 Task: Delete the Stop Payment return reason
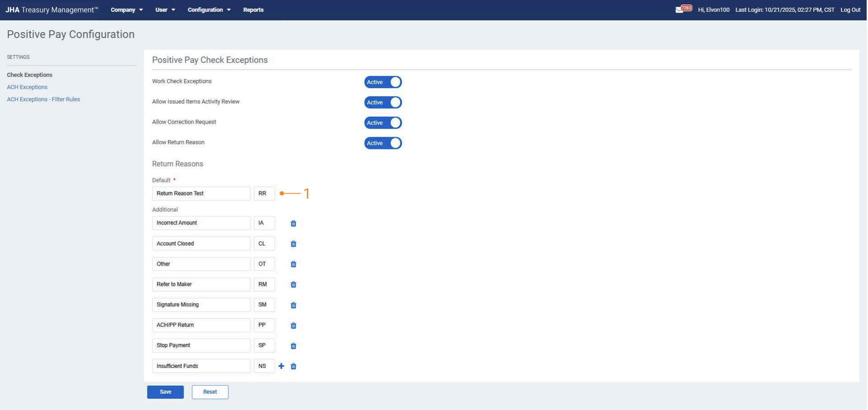point(293,346)
